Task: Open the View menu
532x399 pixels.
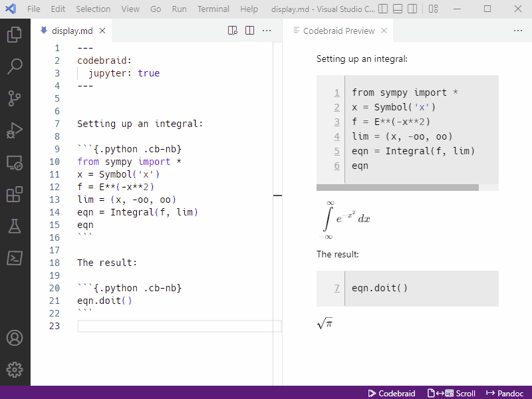Action: [x=130, y=9]
